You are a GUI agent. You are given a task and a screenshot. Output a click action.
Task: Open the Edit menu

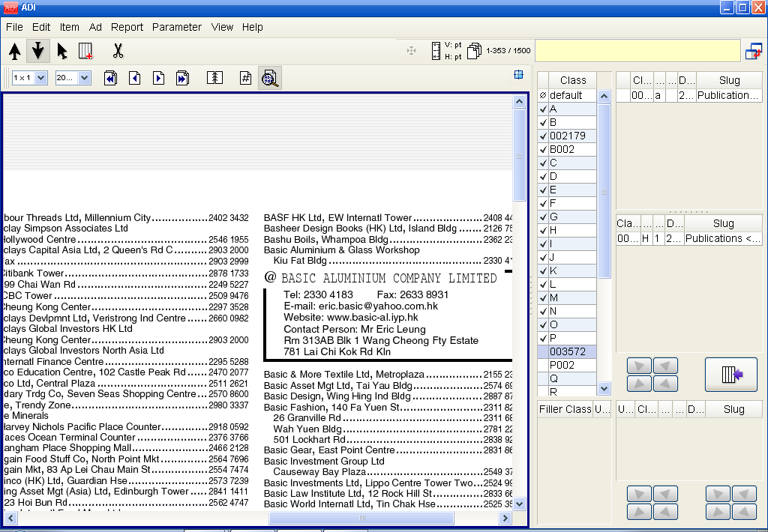coord(41,27)
